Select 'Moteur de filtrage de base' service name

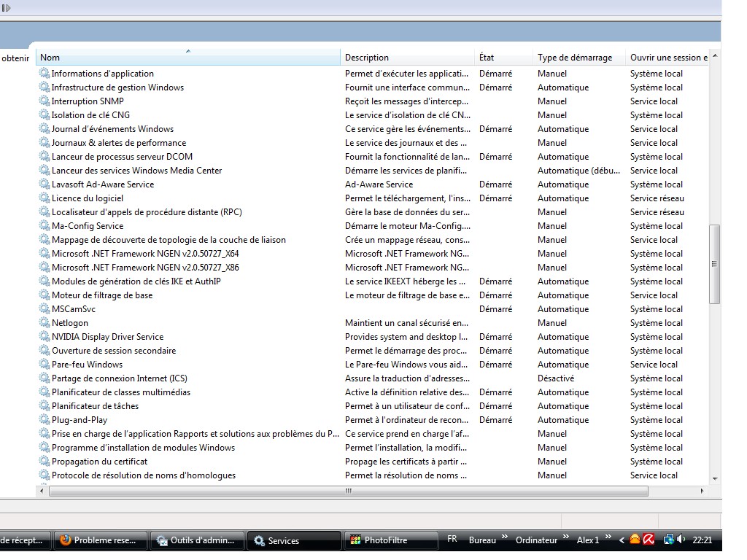pyautogui.click(x=102, y=295)
